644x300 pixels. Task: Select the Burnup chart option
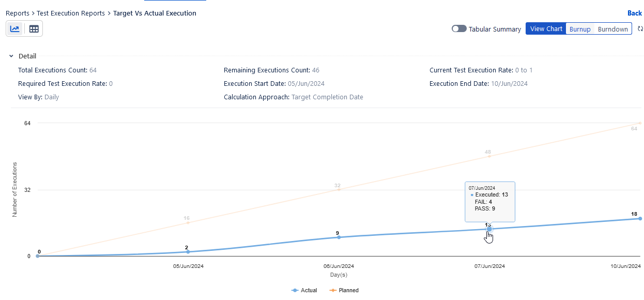point(580,29)
